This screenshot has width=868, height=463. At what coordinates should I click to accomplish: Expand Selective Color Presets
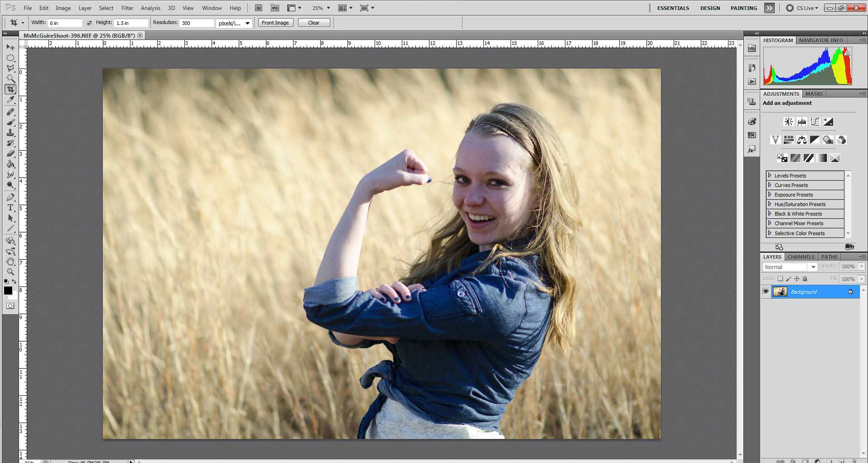[x=769, y=233]
